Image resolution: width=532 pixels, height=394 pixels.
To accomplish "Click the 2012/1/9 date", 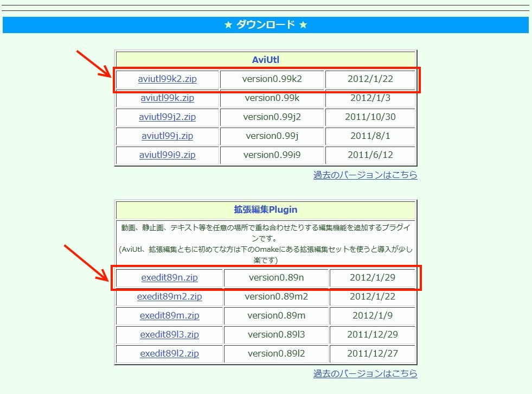I will (373, 315).
